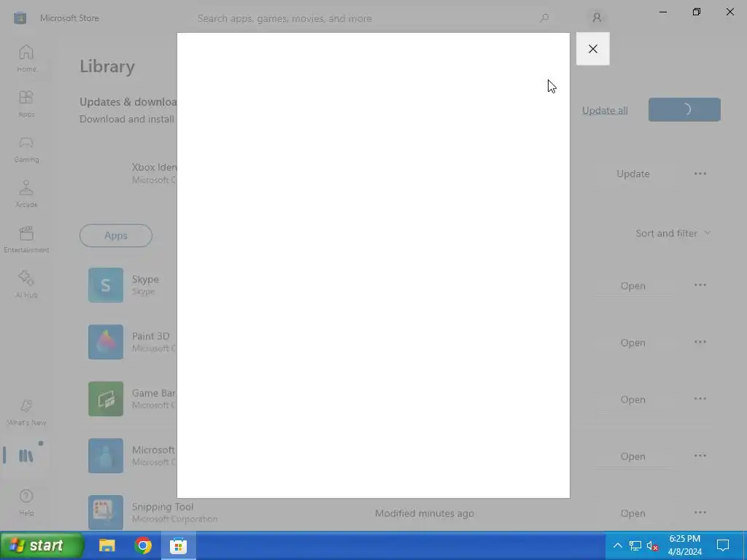Open more options for Skype row
Viewport: 747px width, 560px height.
coord(700,285)
